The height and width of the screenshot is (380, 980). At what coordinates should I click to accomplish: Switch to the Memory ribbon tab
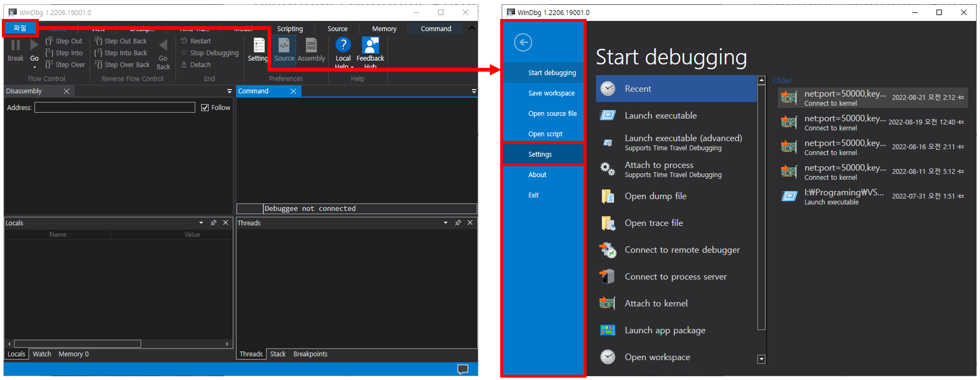[x=384, y=29]
